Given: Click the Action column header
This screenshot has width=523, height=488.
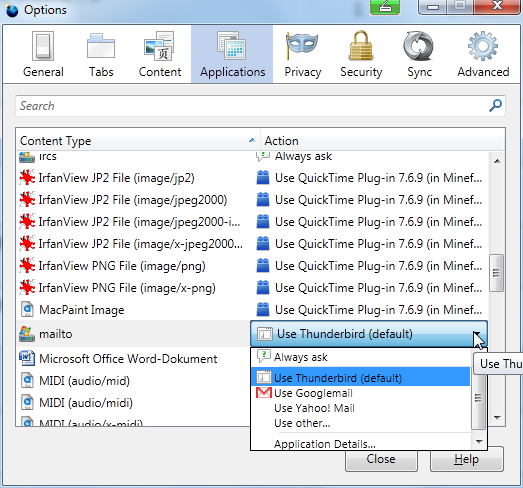Looking at the screenshot, I should (382, 141).
